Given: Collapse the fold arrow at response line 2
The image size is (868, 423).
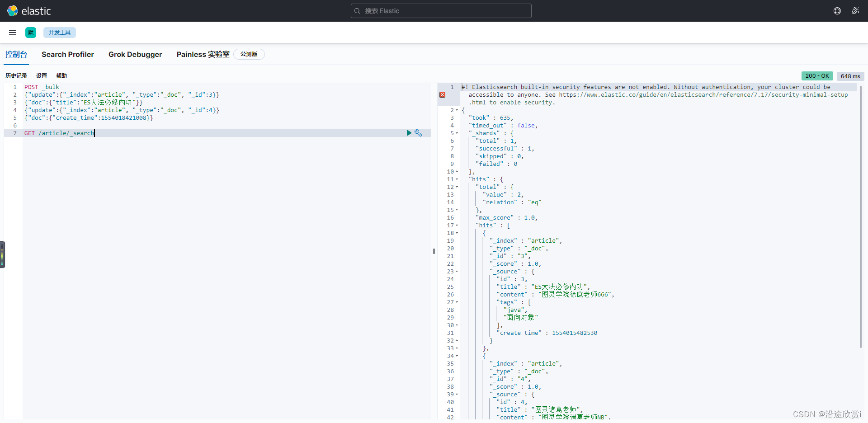Looking at the screenshot, I should pos(457,110).
